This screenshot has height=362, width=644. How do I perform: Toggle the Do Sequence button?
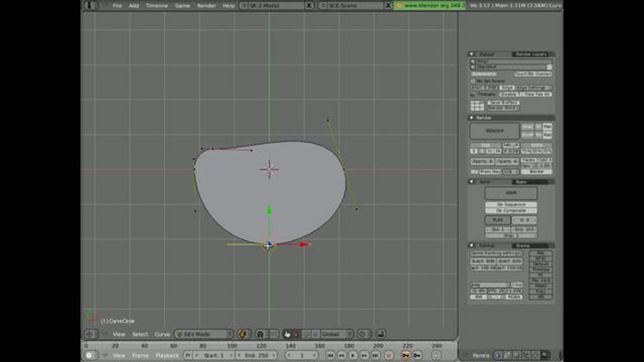(x=511, y=205)
